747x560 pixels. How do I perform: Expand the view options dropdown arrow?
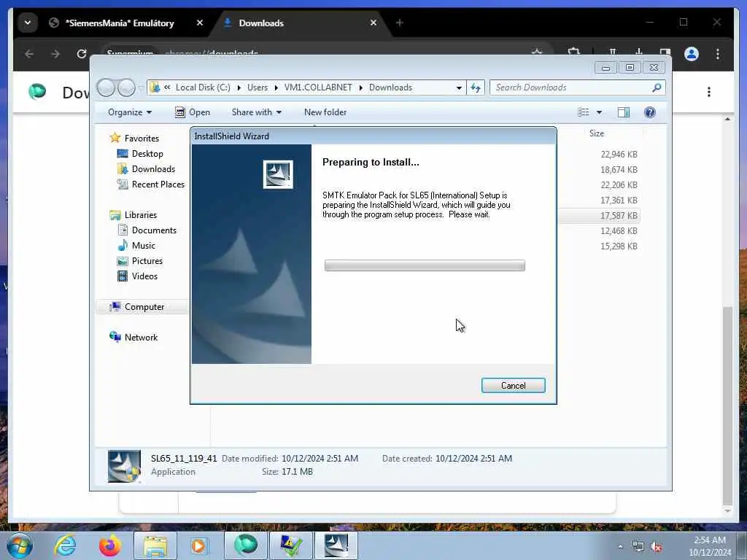point(600,112)
